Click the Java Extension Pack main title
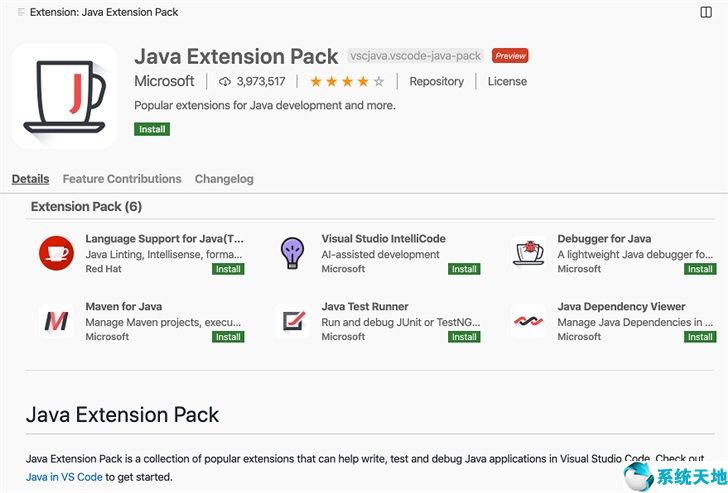Image resolution: width=728 pixels, height=493 pixels. click(236, 56)
